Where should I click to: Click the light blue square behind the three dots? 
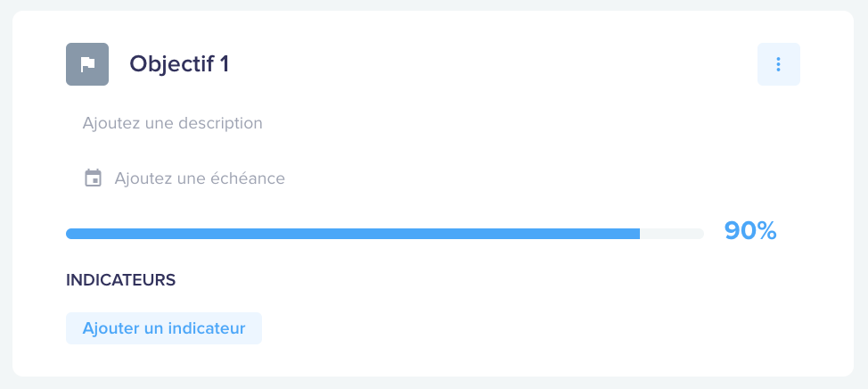778,64
